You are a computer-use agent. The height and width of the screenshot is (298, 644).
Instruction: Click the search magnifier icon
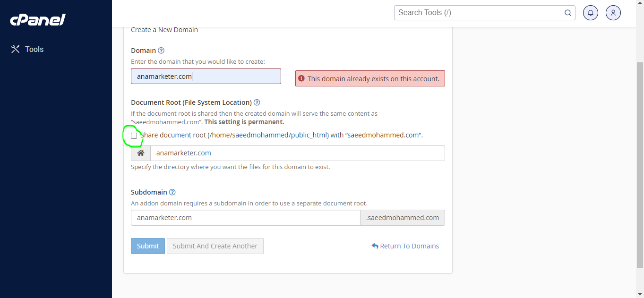point(568,13)
